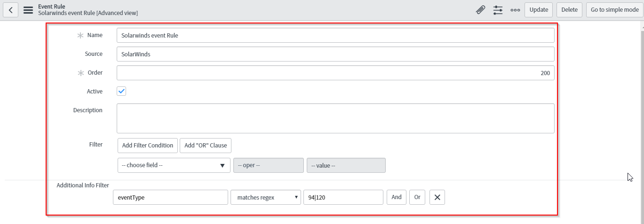The width and height of the screenshot is (644, 224).
Task: Click the Description text area
Action: point(335,118)
